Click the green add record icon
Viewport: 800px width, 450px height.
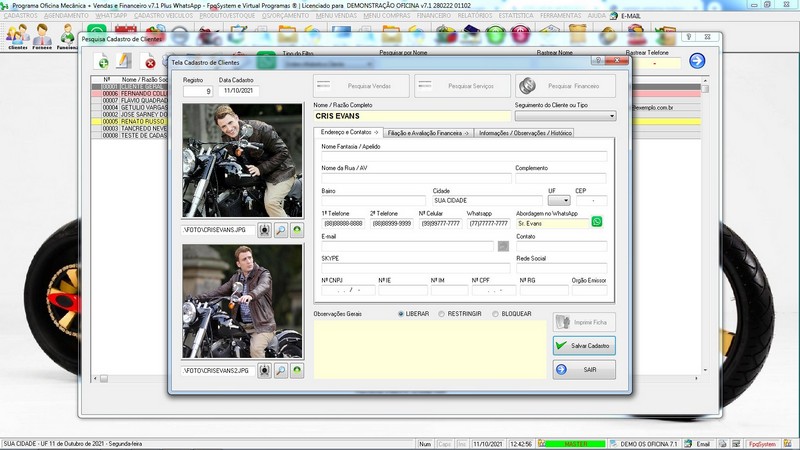click(x=102, y=63)
